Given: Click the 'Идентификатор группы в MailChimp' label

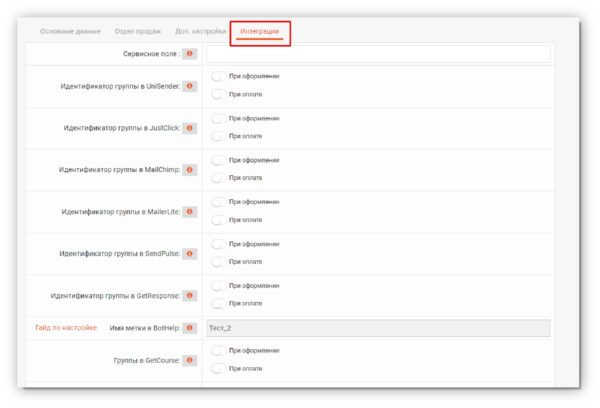Looking at the screenshot, I should tap(119, 170).
